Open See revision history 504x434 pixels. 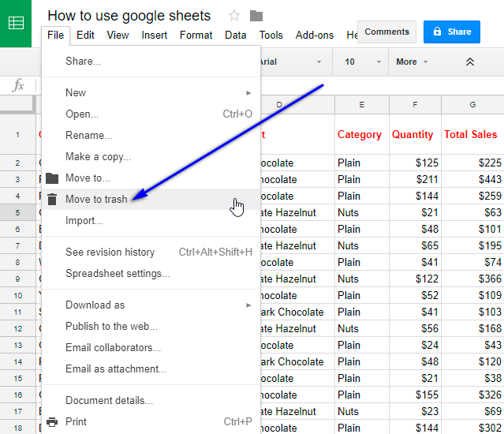151,252
